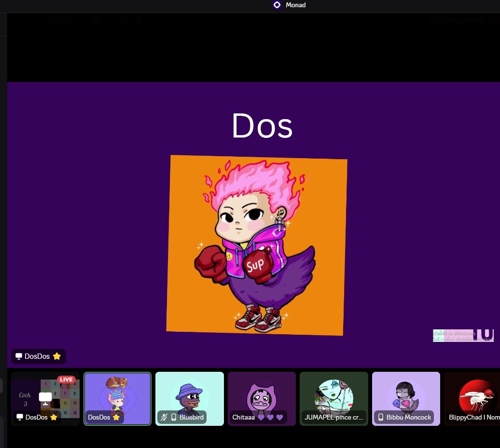The image size is (500, 448).
Task: Click the mobile device icon beside Bibbu Moncock
Action: (x=381, y=417)
